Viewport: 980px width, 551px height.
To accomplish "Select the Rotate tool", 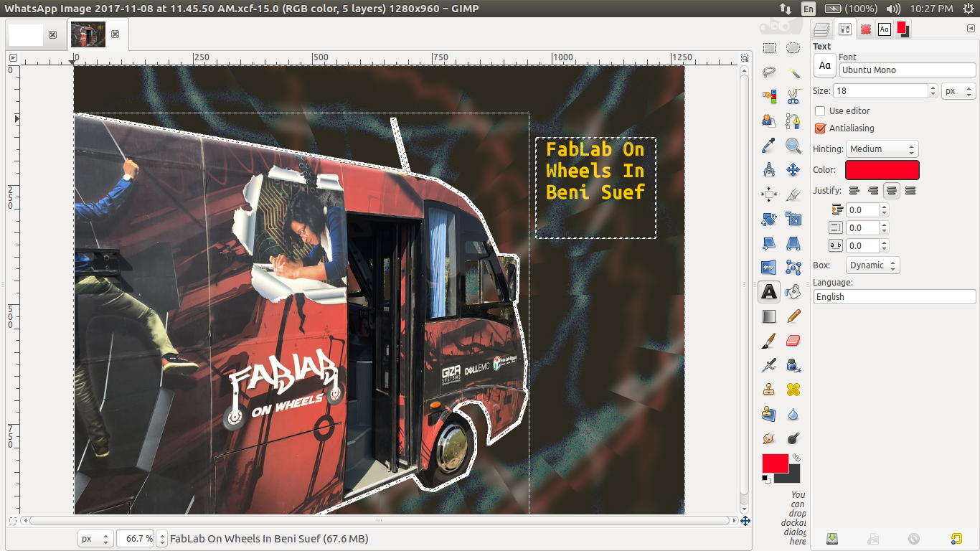I will pyautogui.click(x=769, y=219).
